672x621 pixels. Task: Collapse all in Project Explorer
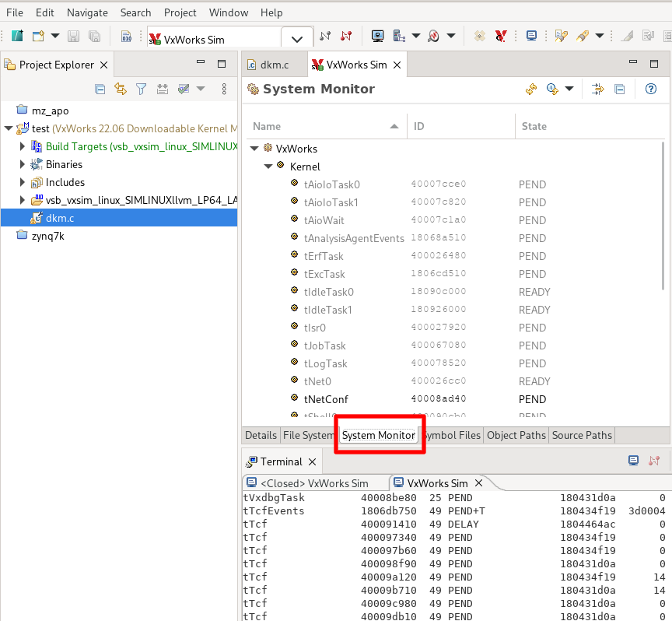click(x=100, y=89)
